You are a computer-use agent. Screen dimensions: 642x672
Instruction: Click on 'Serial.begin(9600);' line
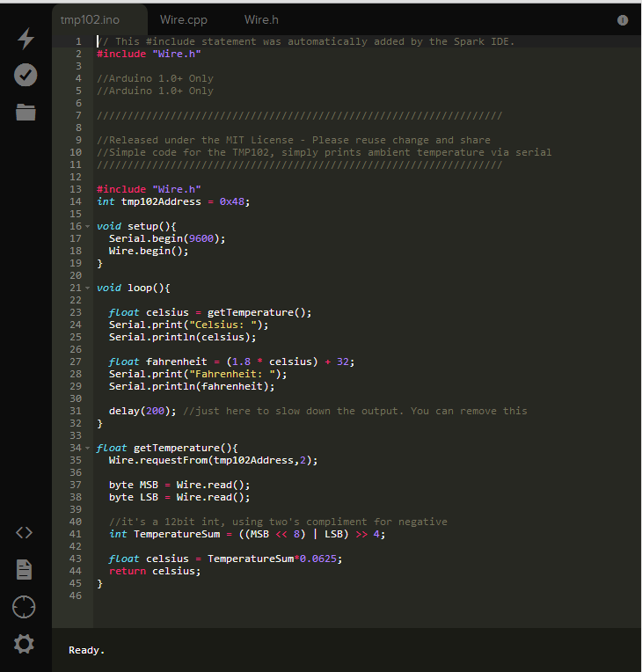[x=167, y=238]
